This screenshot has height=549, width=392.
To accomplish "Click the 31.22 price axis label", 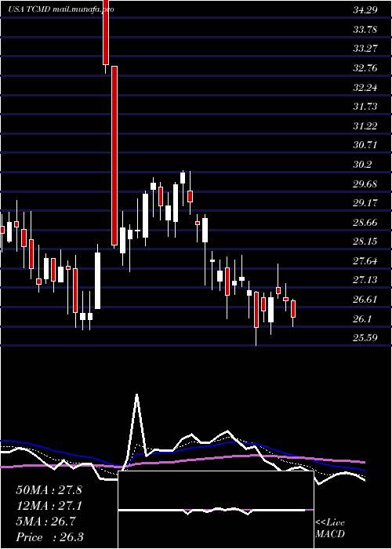I will click(x=365, y=125).
